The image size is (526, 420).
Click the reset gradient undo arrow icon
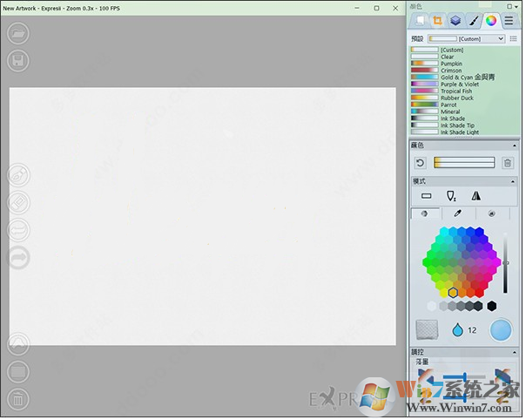click(x=420, y=163)
